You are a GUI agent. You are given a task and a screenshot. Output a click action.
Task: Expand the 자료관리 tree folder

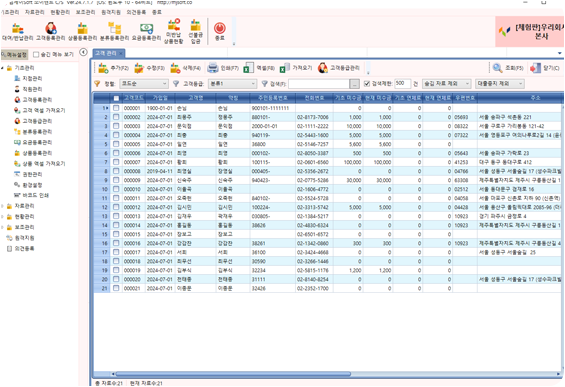point(3,206)
